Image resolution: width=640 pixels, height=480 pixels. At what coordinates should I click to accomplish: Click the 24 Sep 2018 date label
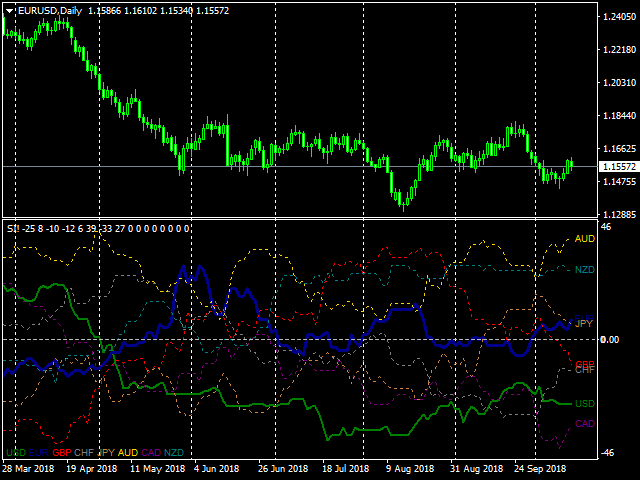(541, 468)
